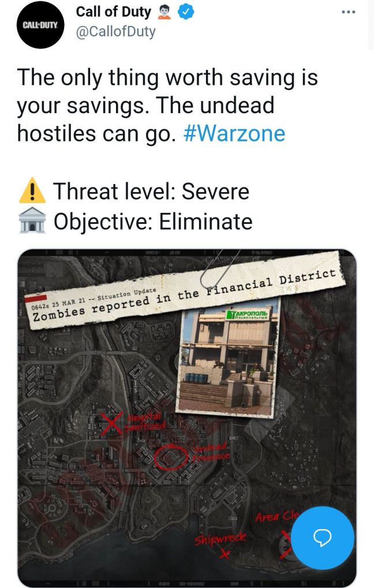Click the blue verified badge

click(186, 12)
